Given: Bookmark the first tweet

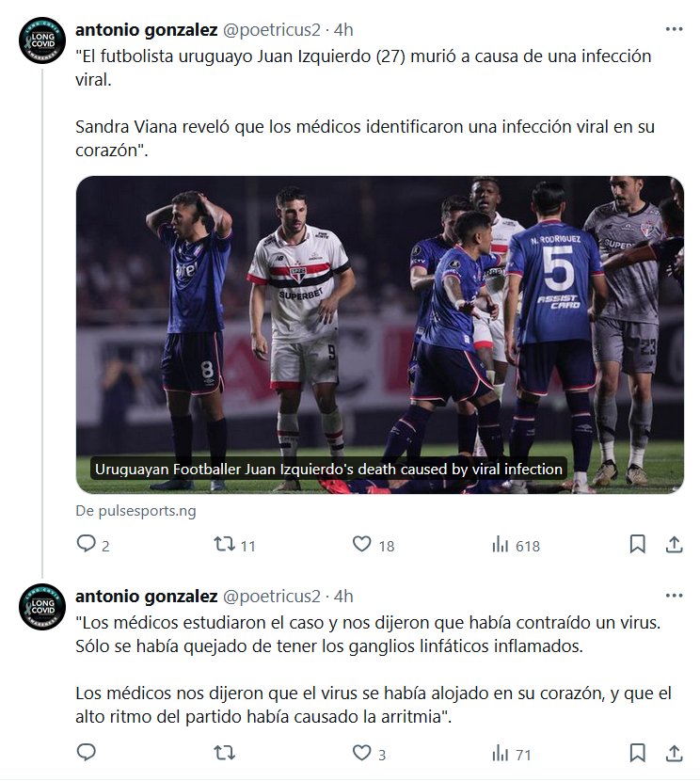Looking at the screenshot, I should coord(637,545).
